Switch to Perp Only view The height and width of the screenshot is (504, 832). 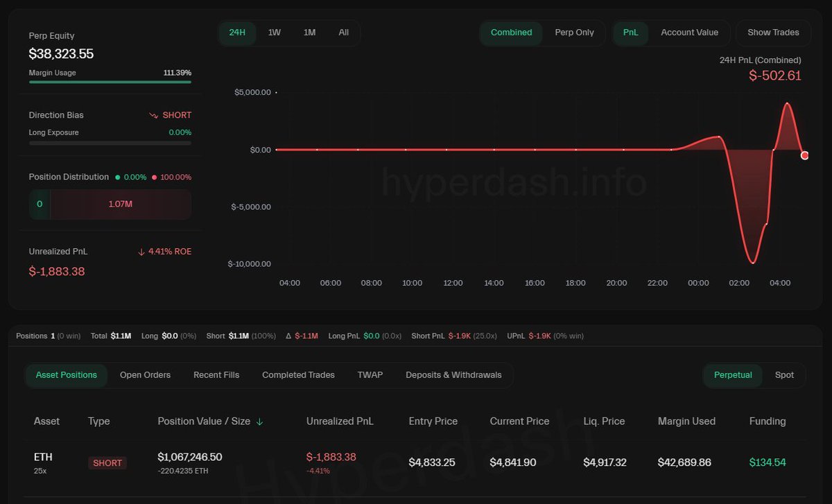pyautogui.click(x=575, y=33)
